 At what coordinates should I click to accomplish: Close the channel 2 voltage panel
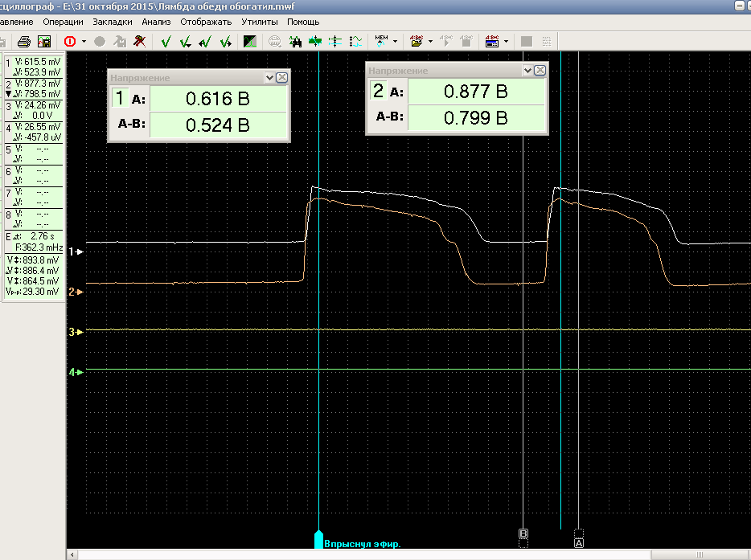point(540,71)
